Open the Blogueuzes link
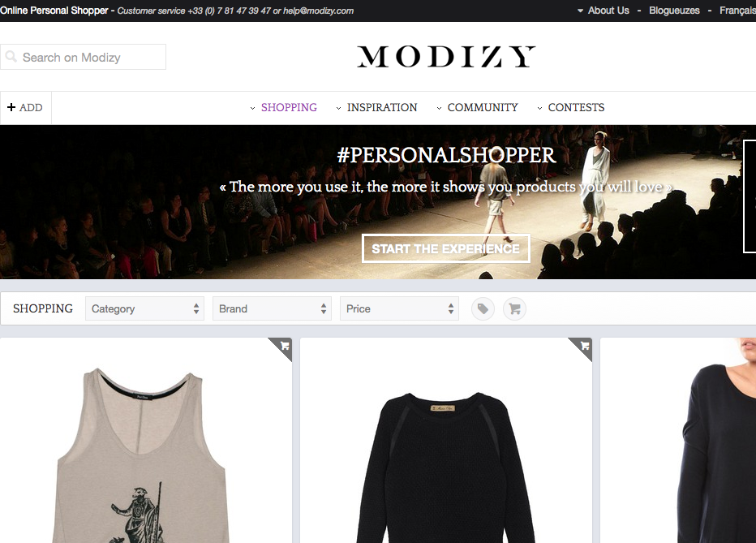Image resolution: width=756 pixels, height=543 pixels. click(674, 11)
